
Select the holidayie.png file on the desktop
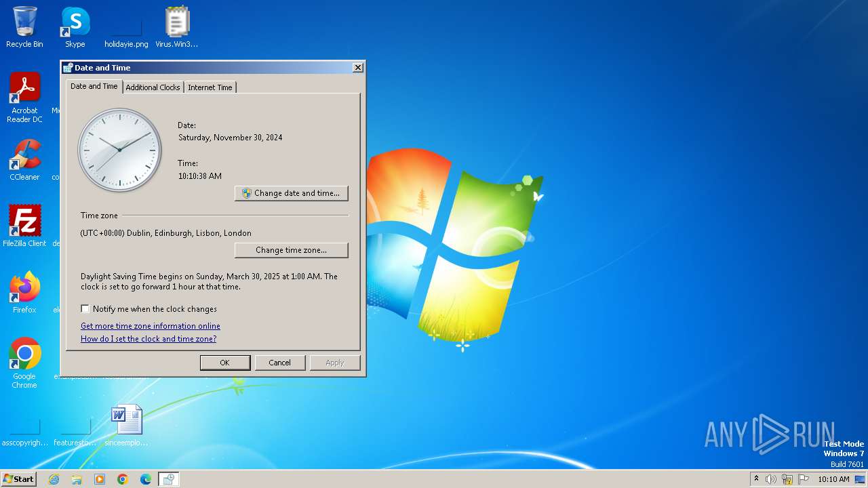pyautogui.click(x=126, y=30)
